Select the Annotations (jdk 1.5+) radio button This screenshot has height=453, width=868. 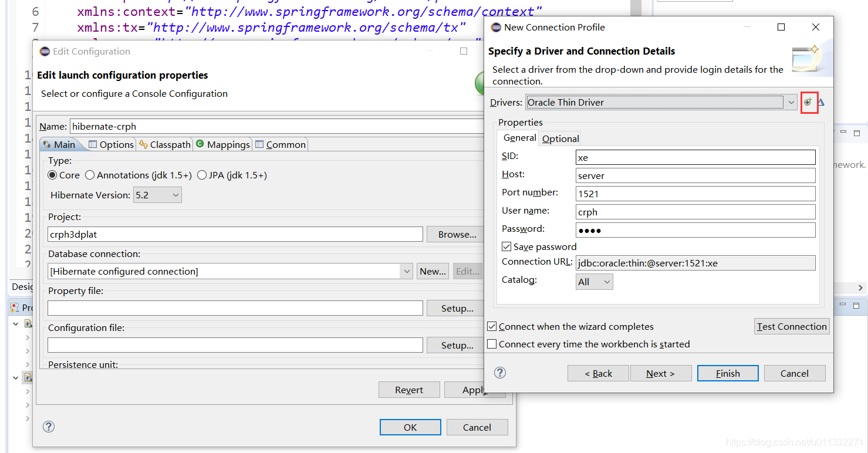90,175
